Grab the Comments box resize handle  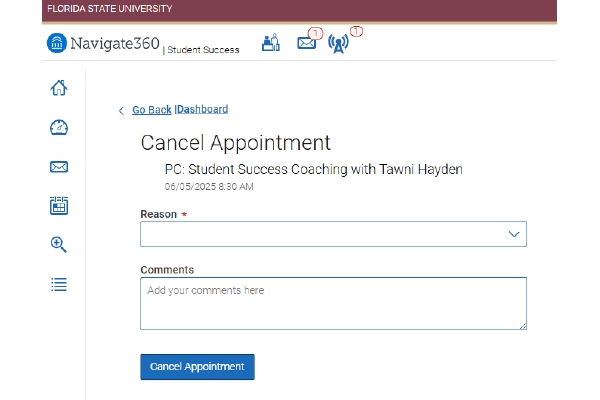[x=522, y=324]
